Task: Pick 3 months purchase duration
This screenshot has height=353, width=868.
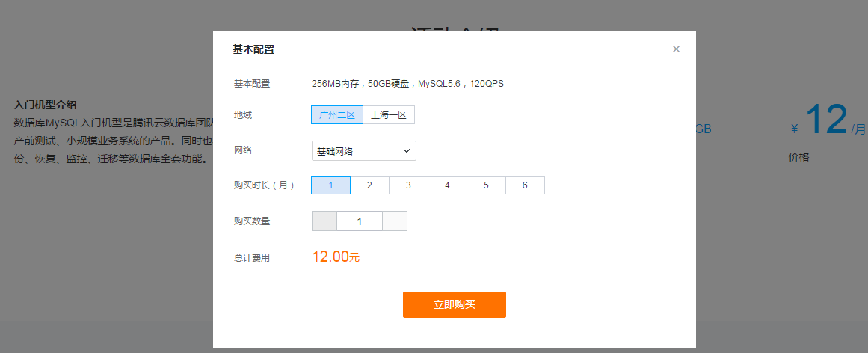Action: (408, 185)
